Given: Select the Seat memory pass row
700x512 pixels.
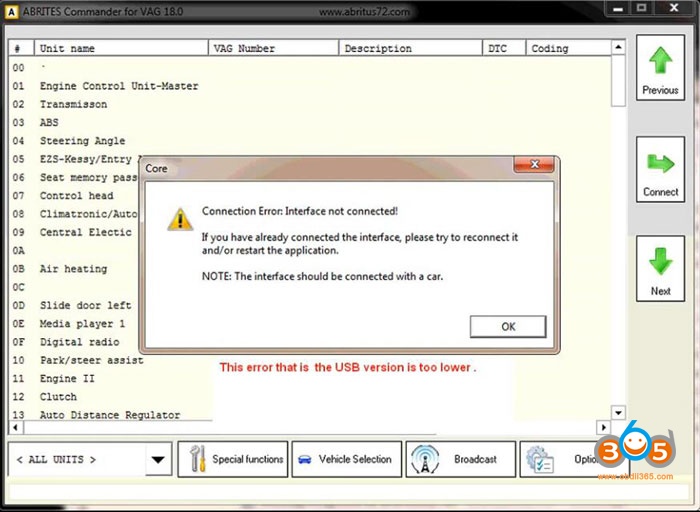Looking at the screenshot, I should pyautogui.click(x=76, y=177).
